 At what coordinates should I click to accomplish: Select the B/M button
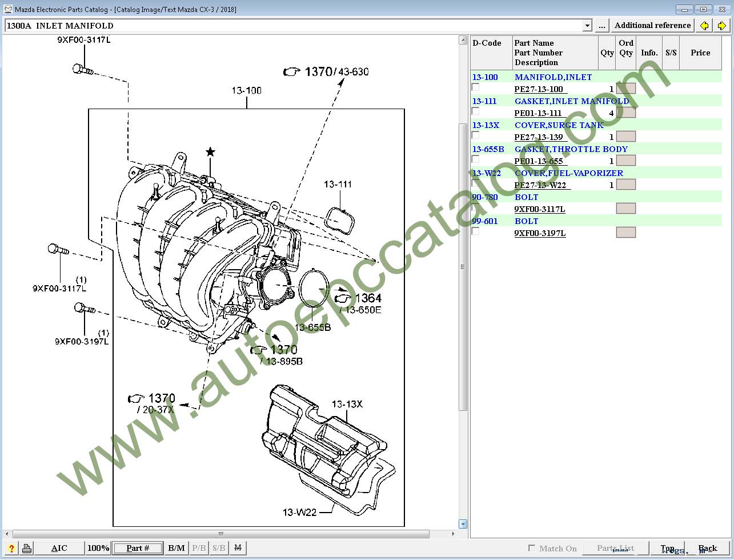(x=177, y=548)
